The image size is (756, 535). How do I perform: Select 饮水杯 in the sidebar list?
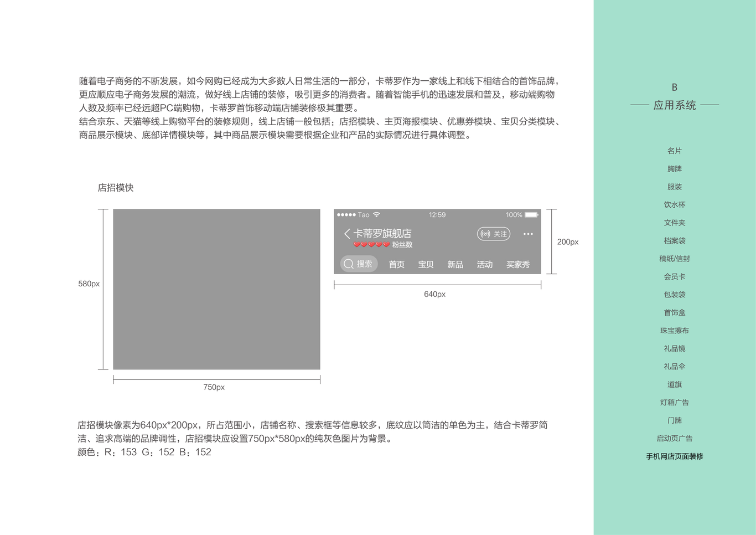point(675,205)
